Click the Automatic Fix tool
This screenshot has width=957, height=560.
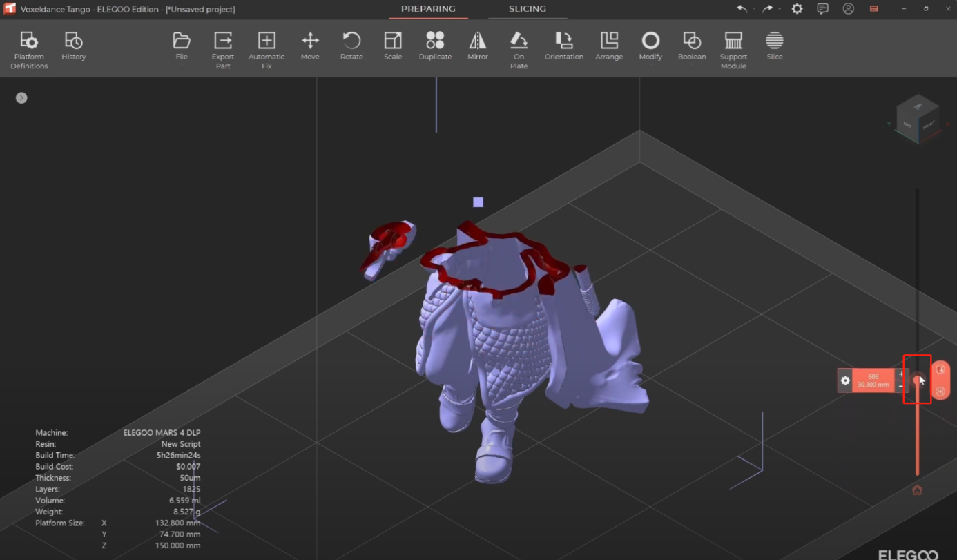pyautogui.click(x=267, y=50)
